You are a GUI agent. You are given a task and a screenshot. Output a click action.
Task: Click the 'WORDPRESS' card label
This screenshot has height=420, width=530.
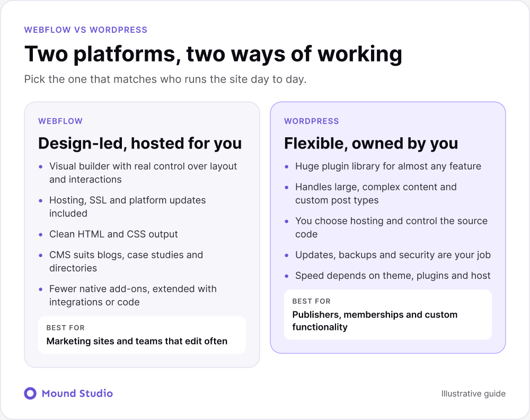[x=311, y=121]
